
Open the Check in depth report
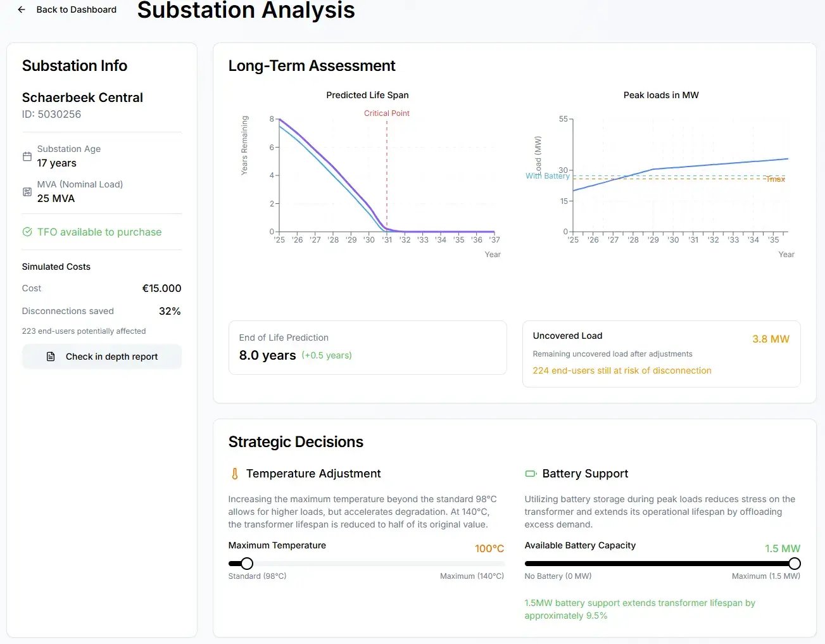click(x=102, y=357)
